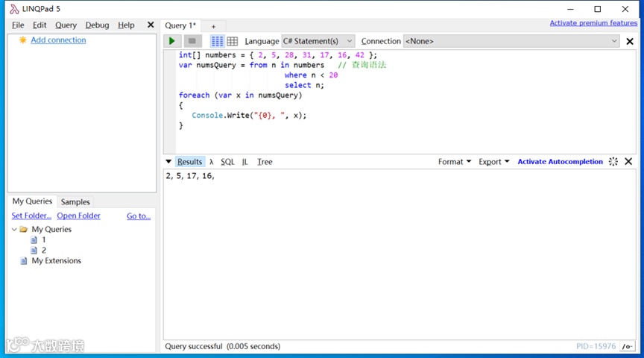Maximize the LINQPad window
This screenshot has width=644, height=358.
click(598, 9)
